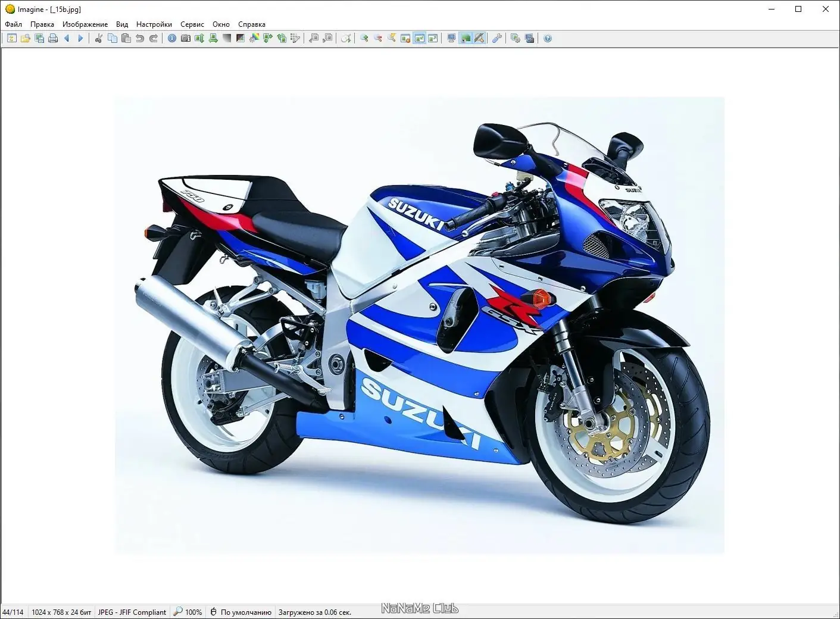840x619 pixels.
Task: Open the Изображение menu
Action: point(85,24)
